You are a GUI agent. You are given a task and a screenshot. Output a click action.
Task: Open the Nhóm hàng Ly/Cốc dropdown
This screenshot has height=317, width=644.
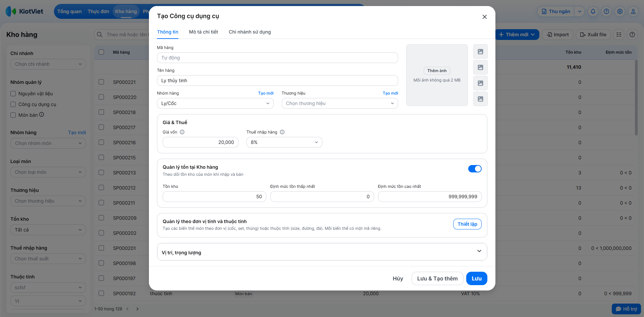point(215,103)
